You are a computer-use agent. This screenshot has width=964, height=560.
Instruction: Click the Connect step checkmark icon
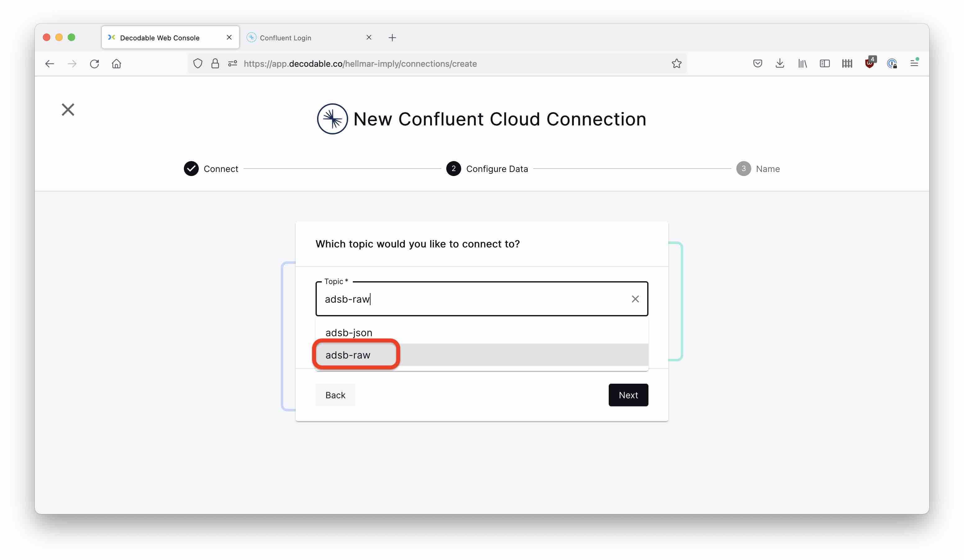(x=191, y=169)
